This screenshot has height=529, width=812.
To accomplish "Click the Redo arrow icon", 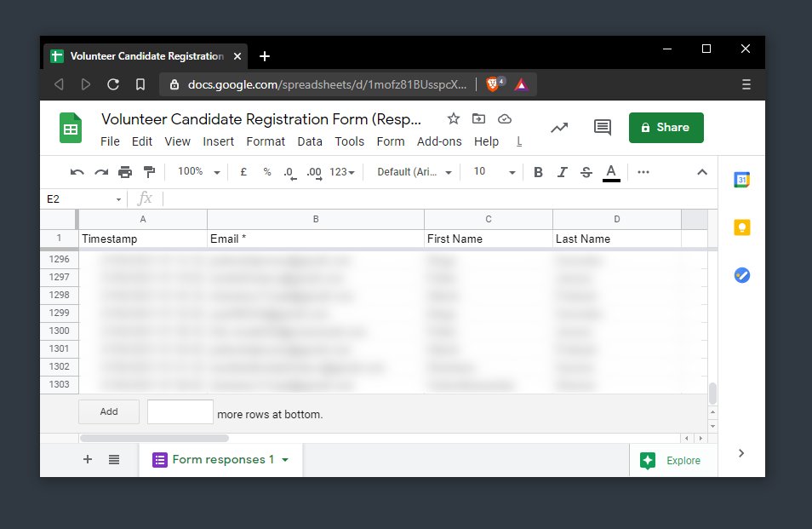I will point(101,172).
